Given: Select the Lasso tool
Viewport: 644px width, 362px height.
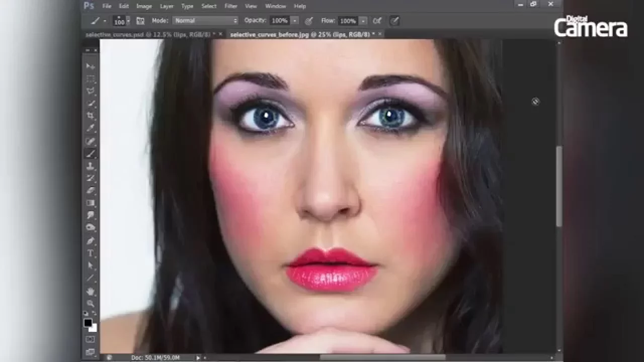Looking at the screenshot, I should 91,91.
